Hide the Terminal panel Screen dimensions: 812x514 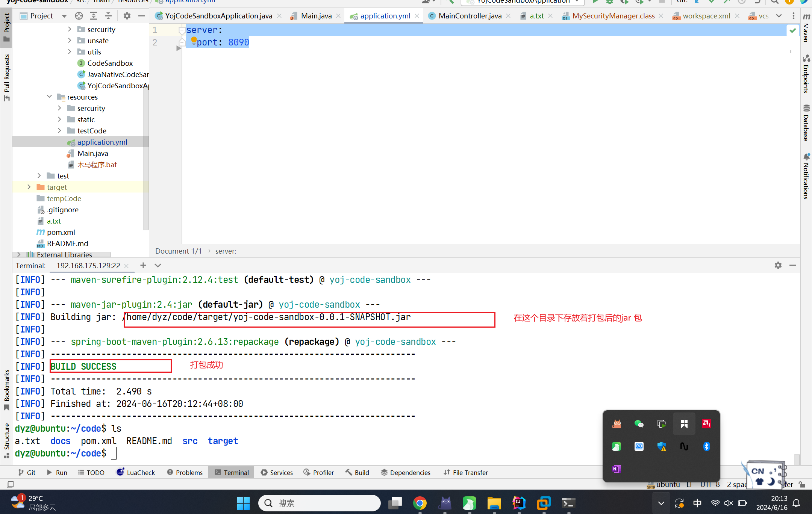pos(793,265)
